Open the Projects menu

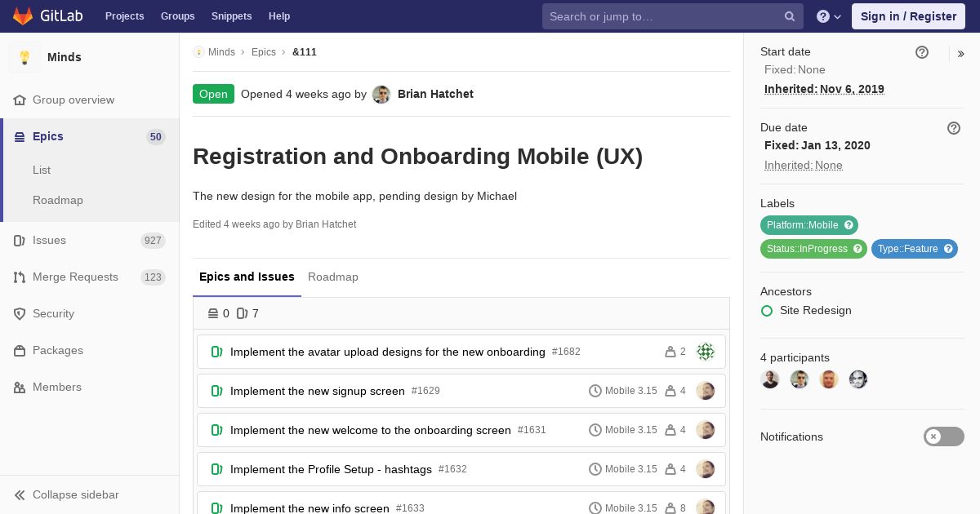125,16
